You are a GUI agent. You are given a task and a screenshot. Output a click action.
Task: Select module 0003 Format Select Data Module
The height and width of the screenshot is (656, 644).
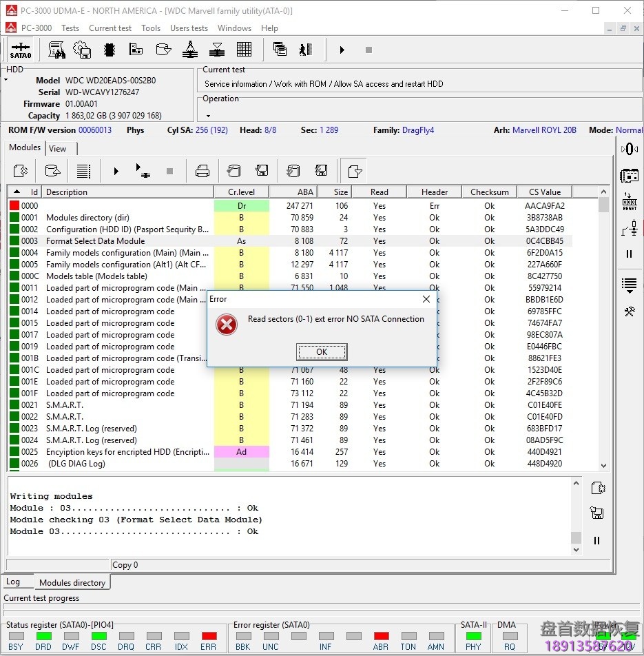tap(95, 241)
